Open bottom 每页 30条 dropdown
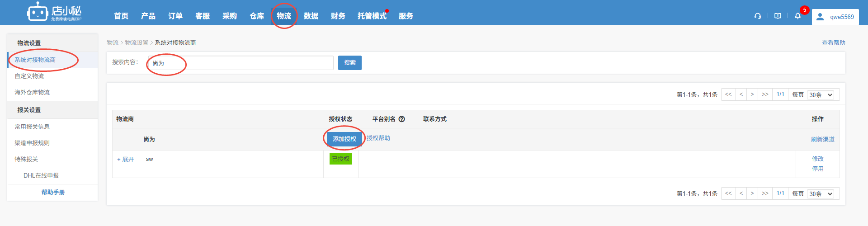Viewport: 868px width, 226px height. click(x=821, y=194)
